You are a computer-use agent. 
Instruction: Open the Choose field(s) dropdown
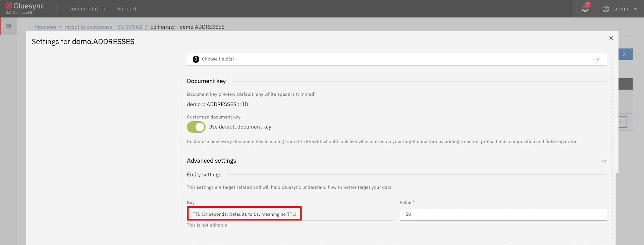point(397,59)
